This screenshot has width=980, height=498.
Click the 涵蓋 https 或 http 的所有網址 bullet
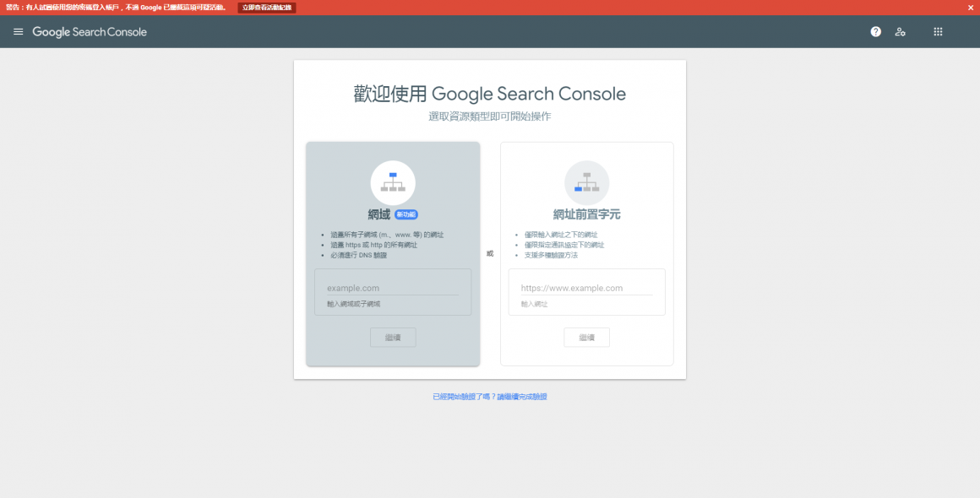373,246
